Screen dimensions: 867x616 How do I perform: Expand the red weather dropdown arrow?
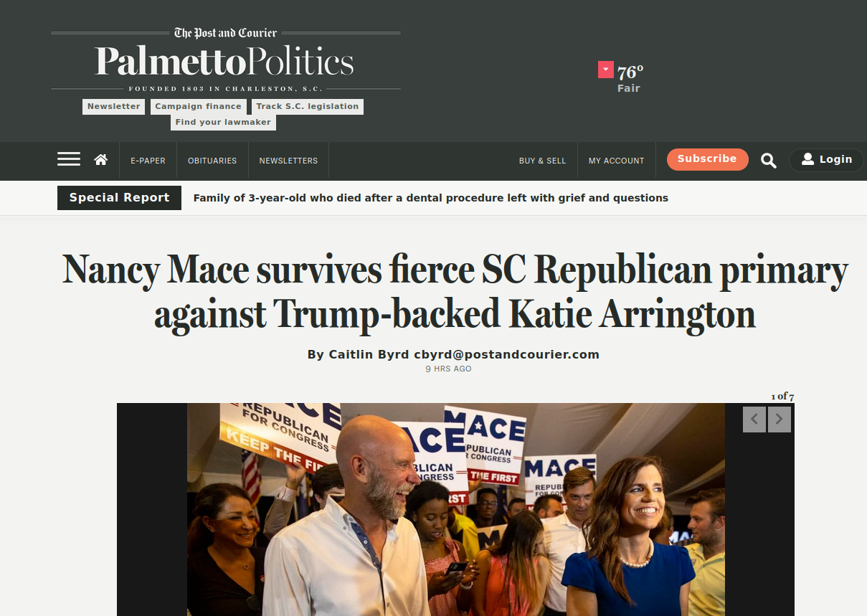(x=606, y=70)
